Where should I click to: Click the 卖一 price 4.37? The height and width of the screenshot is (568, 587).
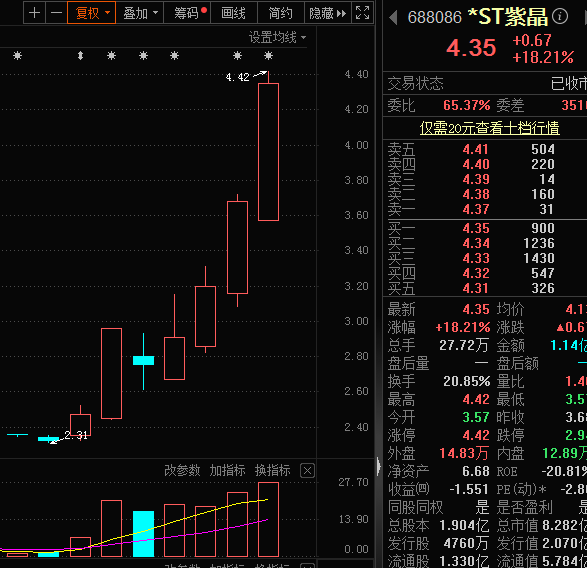coord(475,209)
